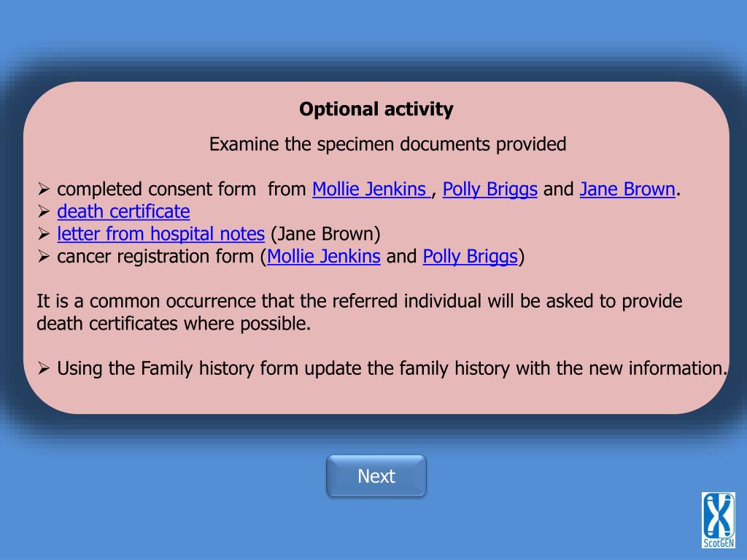The width and height of the screenshot is (747, 560).
Task: Click the Family history form update instruction
Action: [x=392, y=368]
